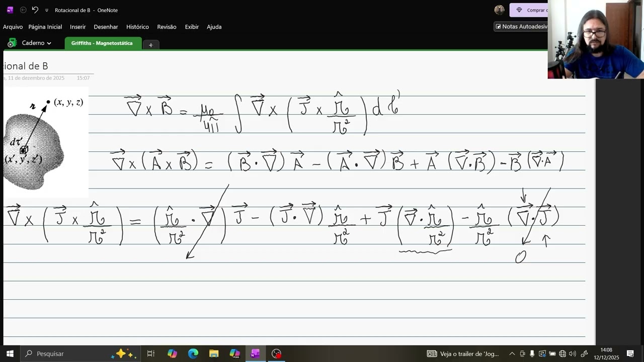This screenshot has width=644, height=362.
Task: Open the Customize Quick Access Toolbar dropdown
Action: click(x=47, y=10)
